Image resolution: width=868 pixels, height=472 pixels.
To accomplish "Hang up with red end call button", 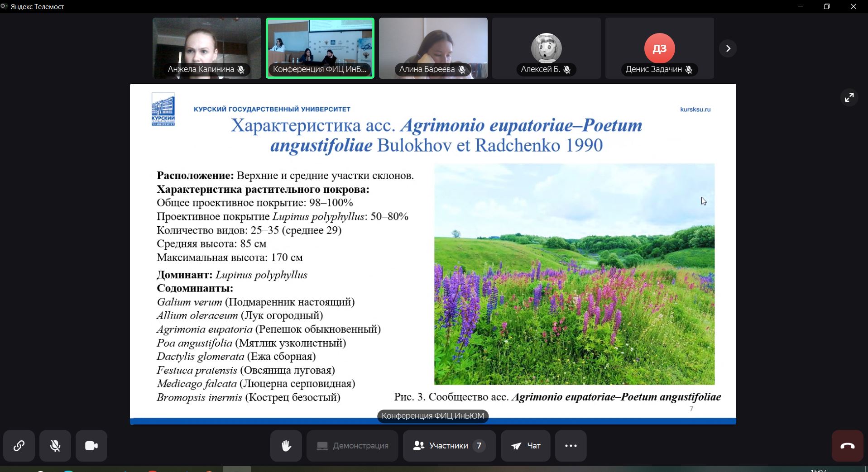I will point(847,446).
